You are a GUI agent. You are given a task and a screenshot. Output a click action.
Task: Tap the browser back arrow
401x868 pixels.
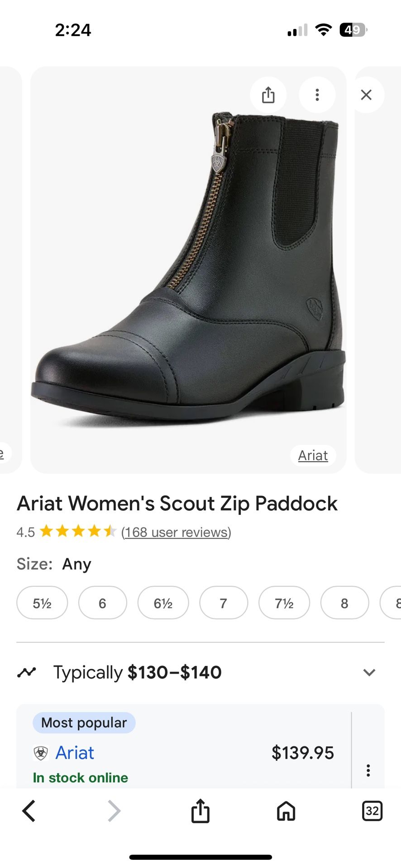click(x=29, y=811)
